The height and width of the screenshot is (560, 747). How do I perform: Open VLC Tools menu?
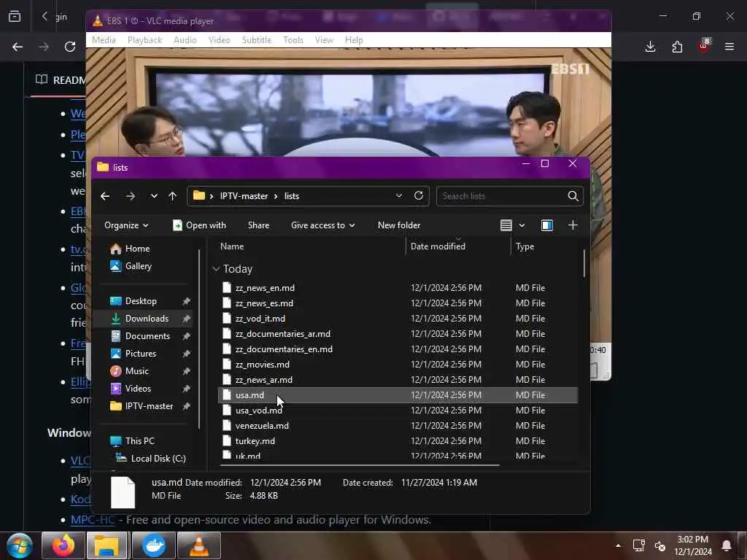click(x=293, y=40)
